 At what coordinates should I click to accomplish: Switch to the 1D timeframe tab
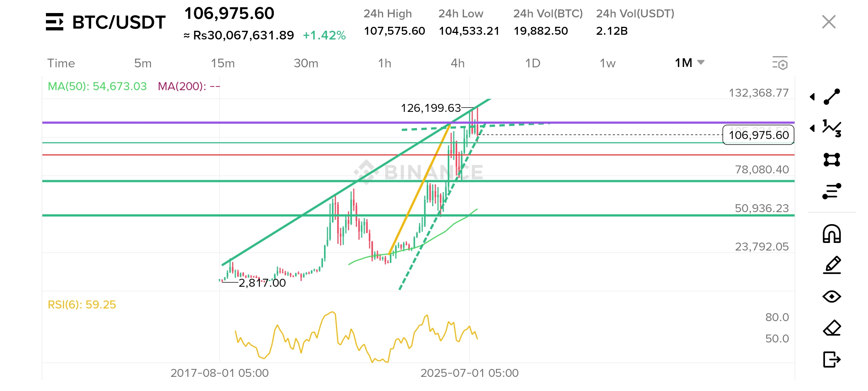pyautogui.click(x=532, y=63)
